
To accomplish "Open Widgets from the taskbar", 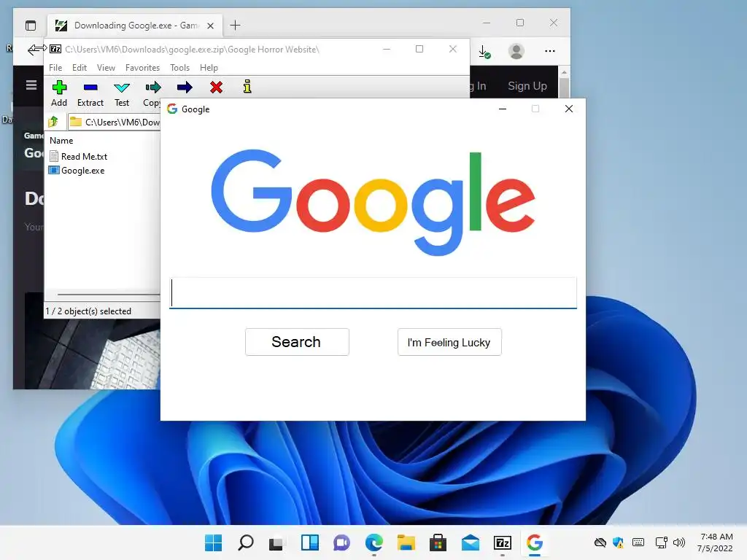I will (x=309, y=542).
